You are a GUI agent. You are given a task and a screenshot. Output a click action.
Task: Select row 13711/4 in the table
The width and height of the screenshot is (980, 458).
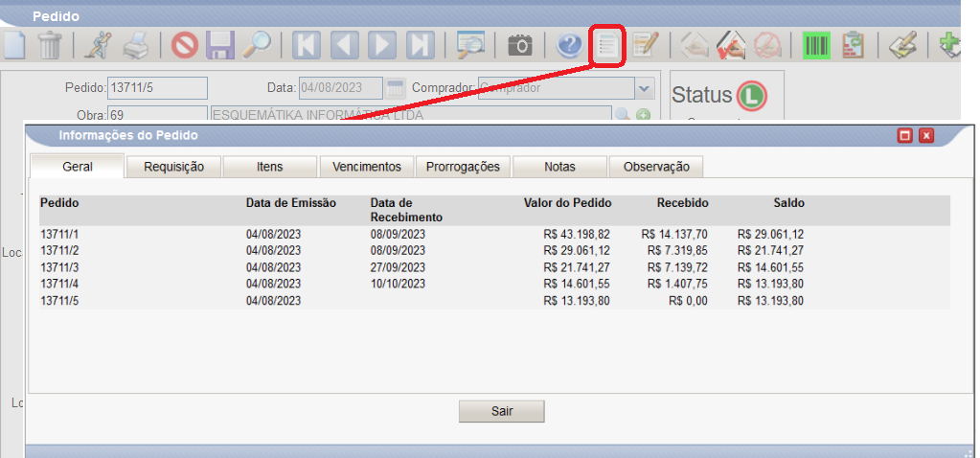pos(494,284)
